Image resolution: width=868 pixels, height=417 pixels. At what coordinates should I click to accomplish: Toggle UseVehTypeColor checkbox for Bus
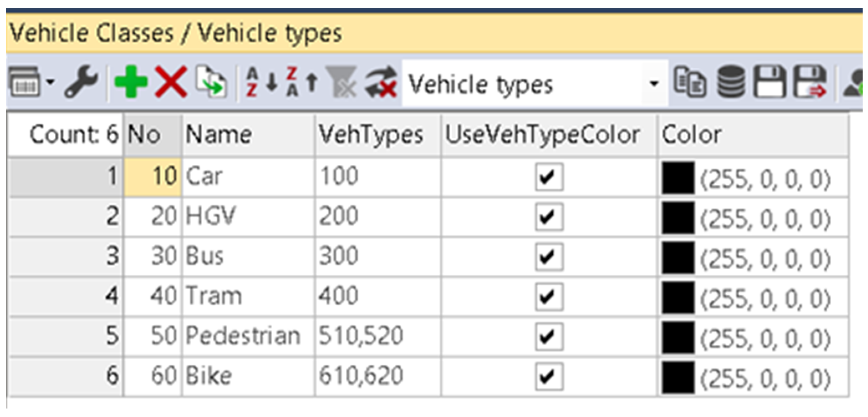click(x=549, y=257)
